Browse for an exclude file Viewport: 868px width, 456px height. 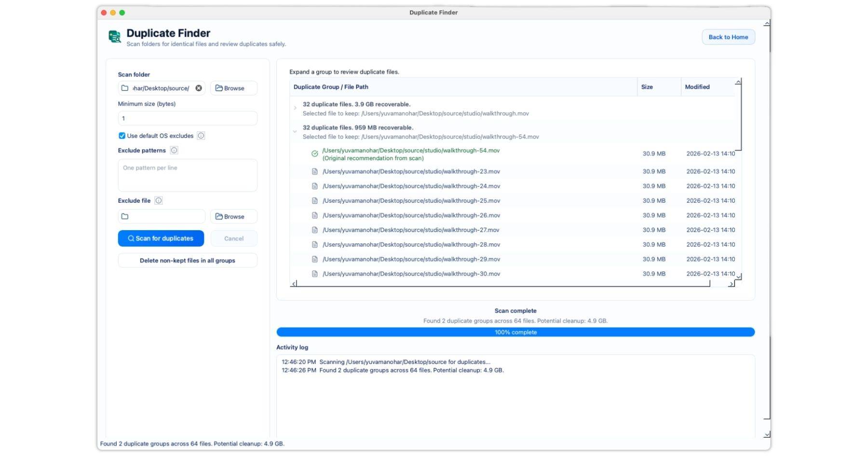click(x=233, y=217)
